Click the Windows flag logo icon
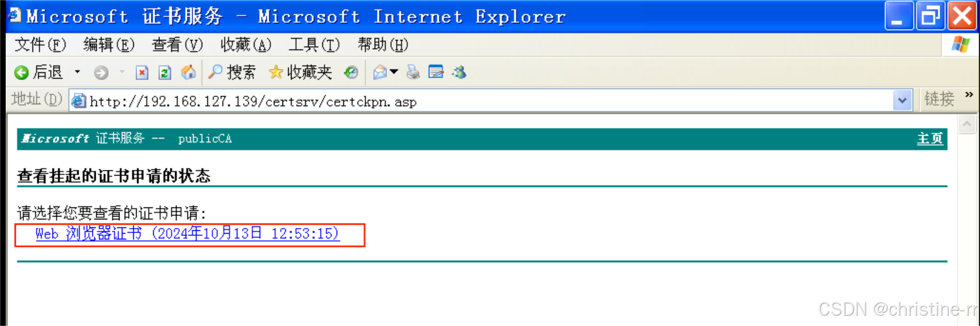This screenshot has width=980, height=326. click(960, 44)
